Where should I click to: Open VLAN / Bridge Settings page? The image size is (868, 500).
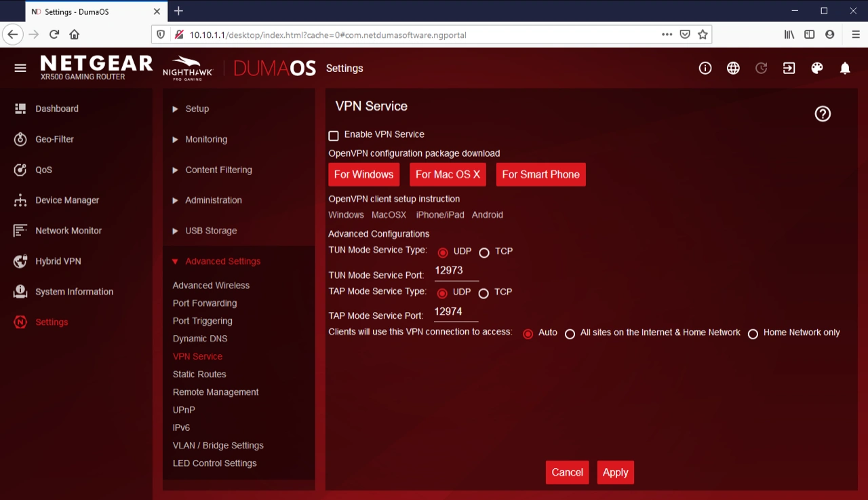click(218, 445)
